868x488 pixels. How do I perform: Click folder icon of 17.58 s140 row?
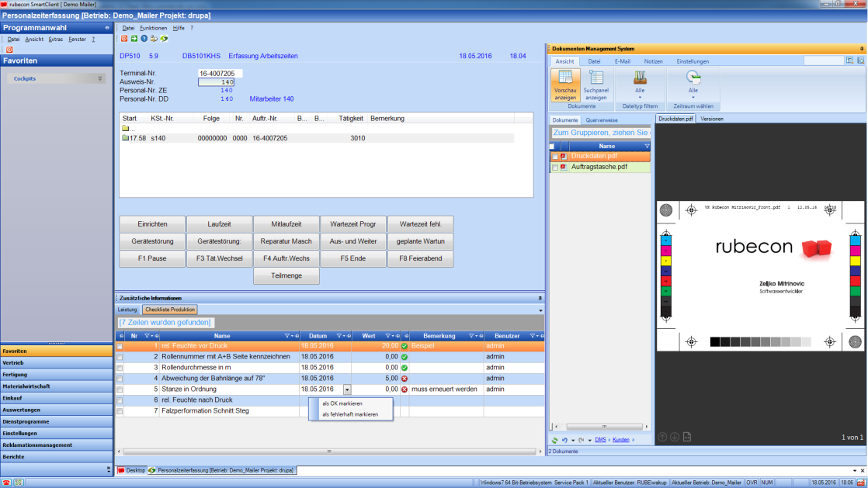click(x=125, y=138)
